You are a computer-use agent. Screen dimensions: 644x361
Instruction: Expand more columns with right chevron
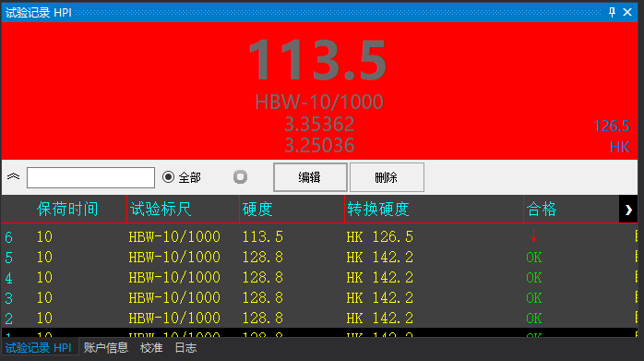click(628, 210)
